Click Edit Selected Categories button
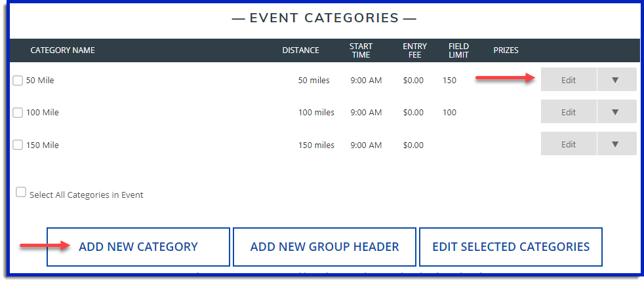 511,247
